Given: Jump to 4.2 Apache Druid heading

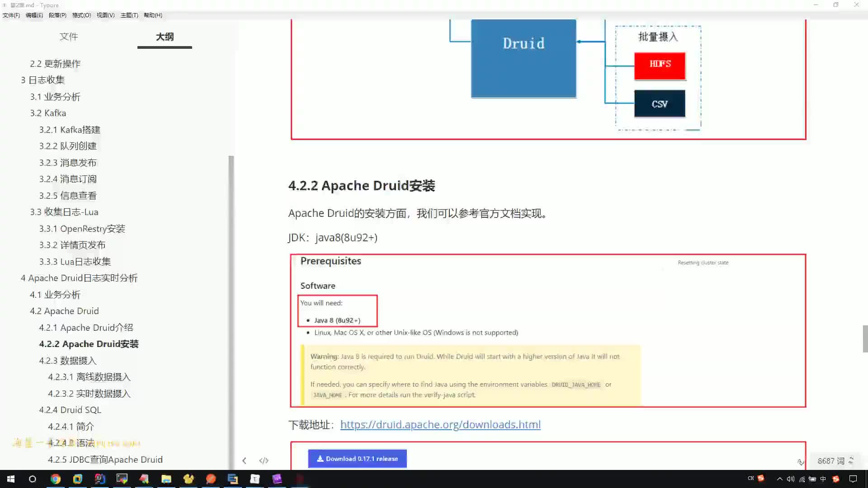Looking at the screenshot, I should 64,311.
